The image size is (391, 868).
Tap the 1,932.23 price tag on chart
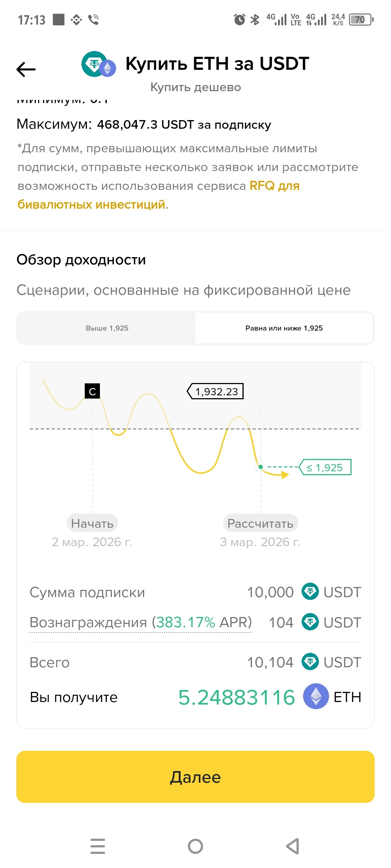click(x=216, y=391)
